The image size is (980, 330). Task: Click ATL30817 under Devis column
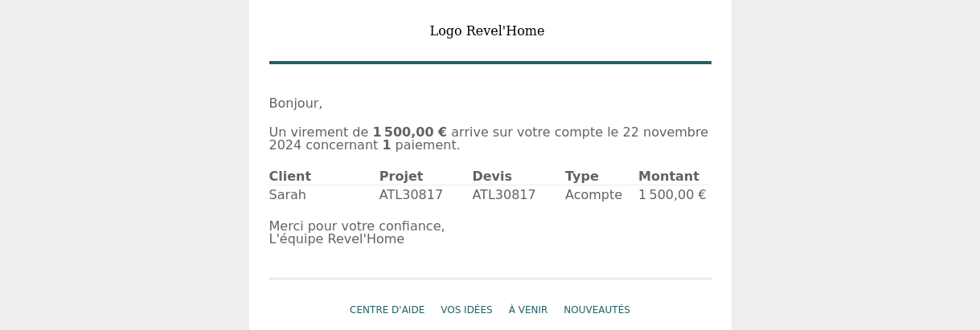click(x=504, y=195)
